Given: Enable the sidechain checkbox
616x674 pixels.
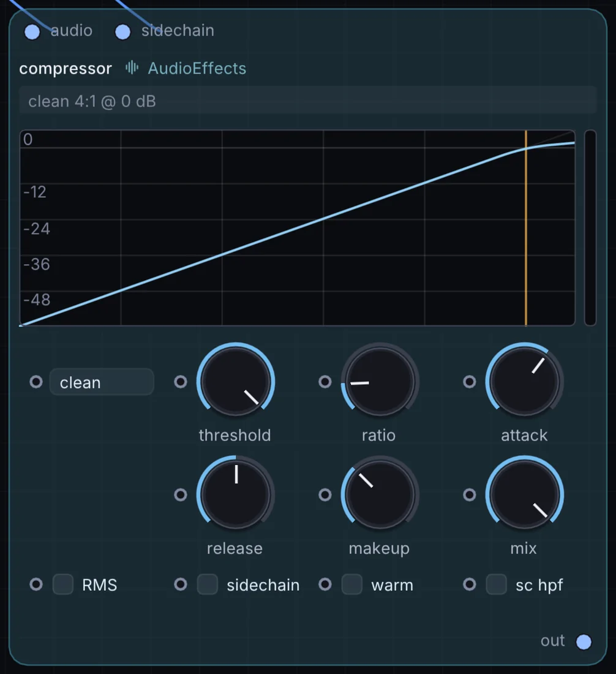Looking at the screenshot, I should (208, 585).
